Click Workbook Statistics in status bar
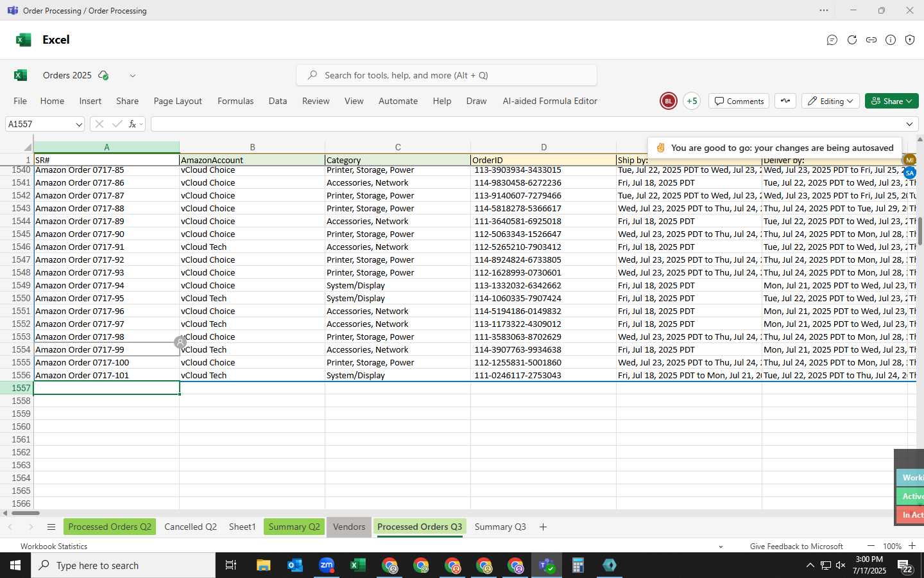This screenshot has height=578, width=924. (x=54, y=547)
